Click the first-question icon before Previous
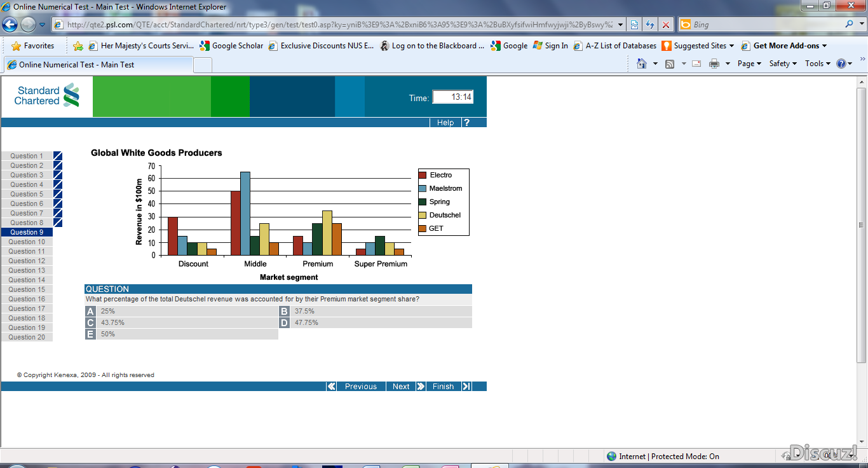 click(331, 387)
